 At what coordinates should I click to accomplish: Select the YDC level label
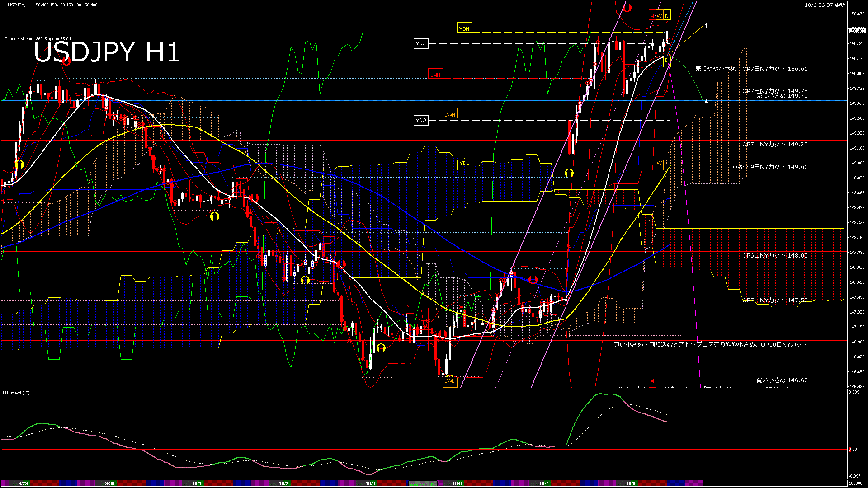pyautogui.click(x=420, y=43)
